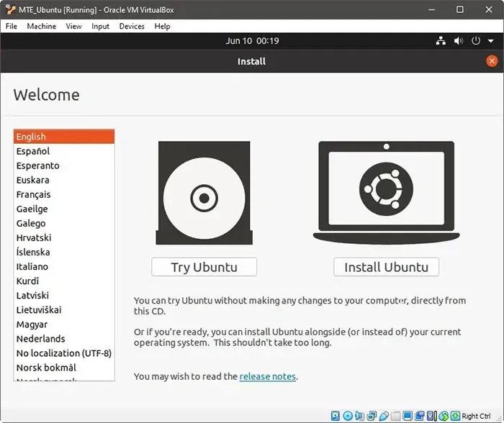Select Esperanto in the language list
Image resolution: width=504 pixels, height=423 pixels.
(x=64, y=165)
